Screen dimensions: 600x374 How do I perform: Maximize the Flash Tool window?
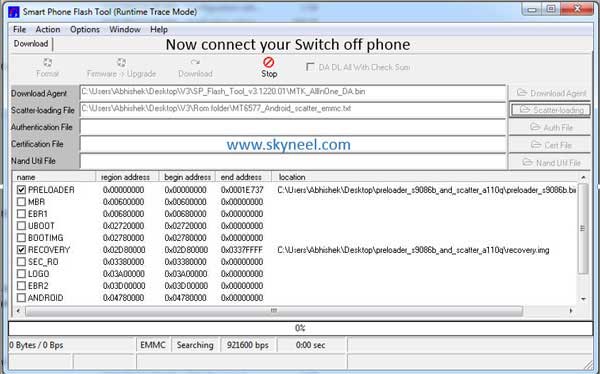pyautogui.click(x=550, y=9)
